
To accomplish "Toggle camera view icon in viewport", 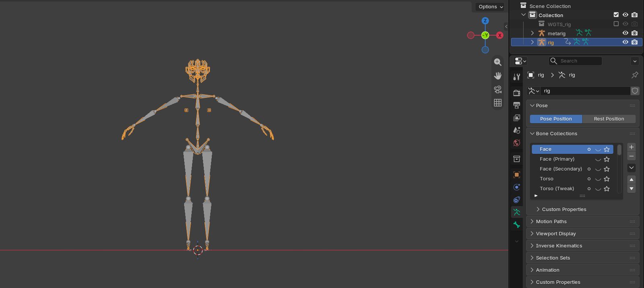I will coord(498,89).
